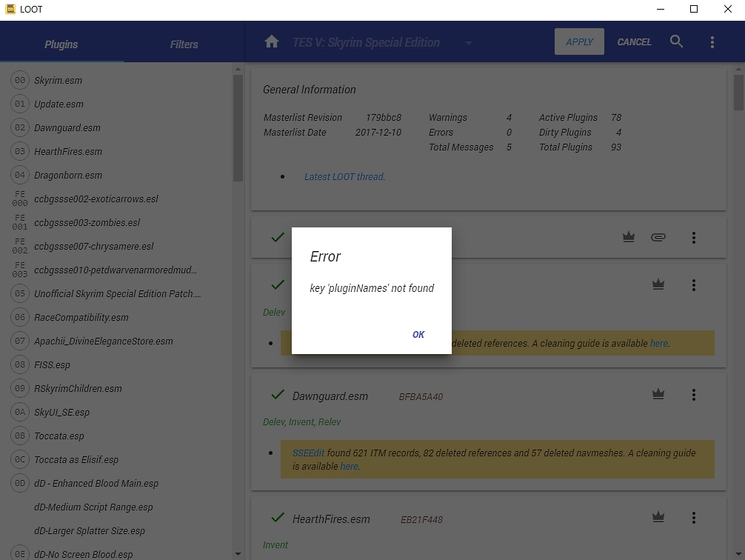Click the plugin list scroll-up arrow
745x560 pixels.
238,70
